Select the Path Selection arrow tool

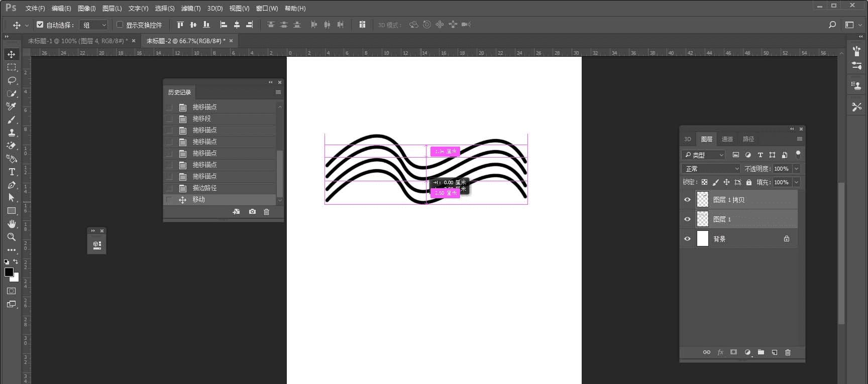[x=12, y=198]
